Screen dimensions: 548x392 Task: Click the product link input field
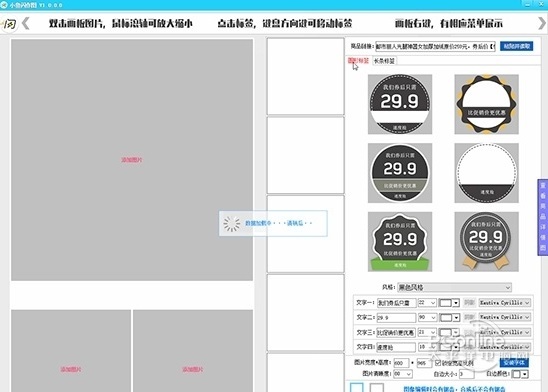[x=435, y=46]
